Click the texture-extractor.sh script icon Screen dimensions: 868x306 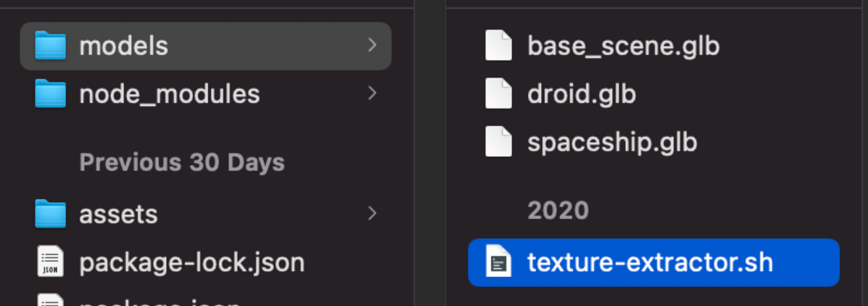point(498,261)
